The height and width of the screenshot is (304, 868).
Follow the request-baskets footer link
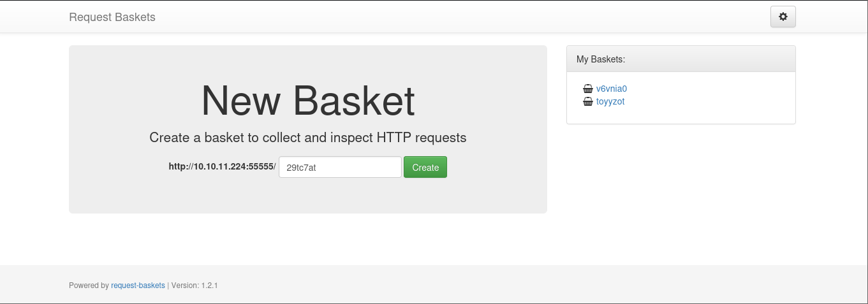pos(138,286)
